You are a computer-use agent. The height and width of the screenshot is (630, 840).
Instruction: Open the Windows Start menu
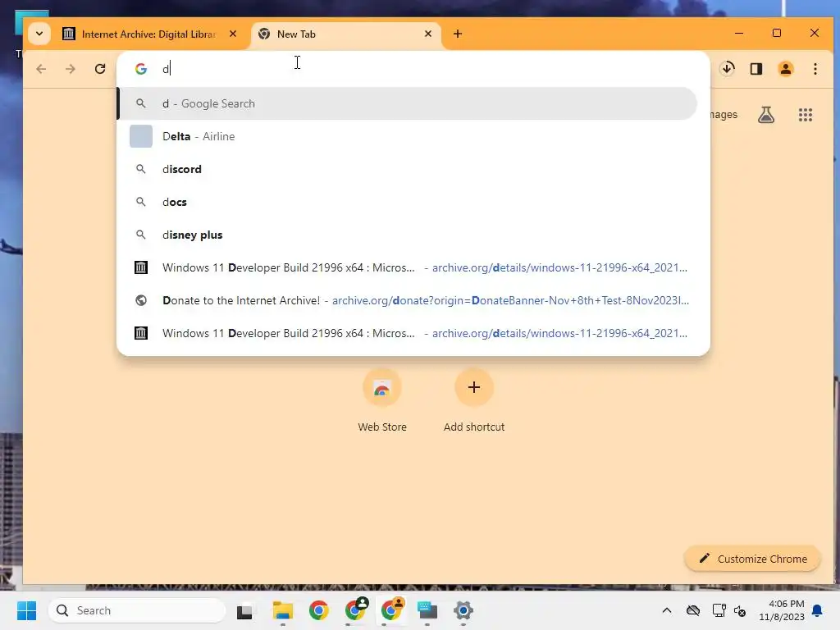click(26, 610)
